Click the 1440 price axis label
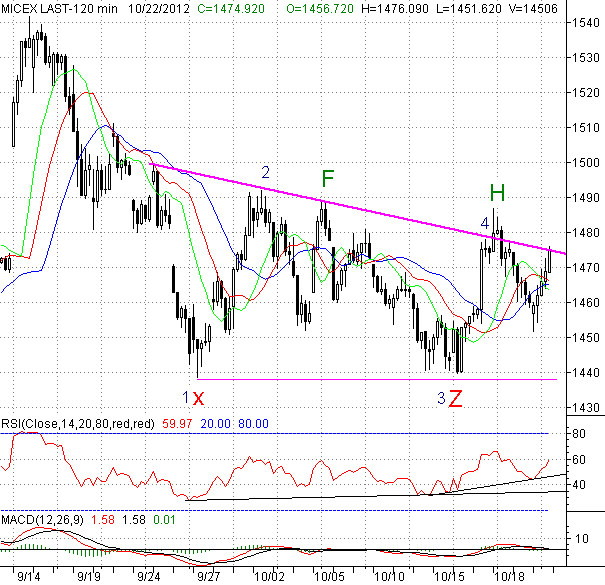This screenshot has height=585, width=605. click(x=585, y=373)
